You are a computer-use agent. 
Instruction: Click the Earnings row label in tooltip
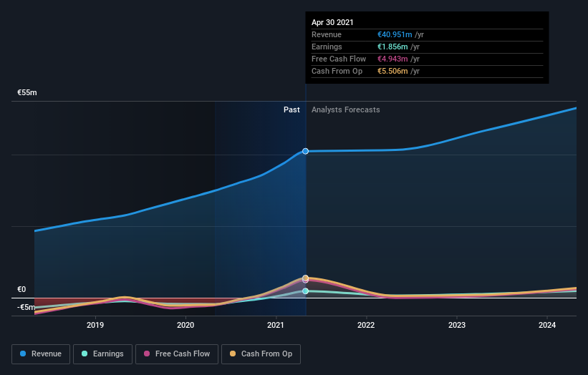[x=327, y=47]
